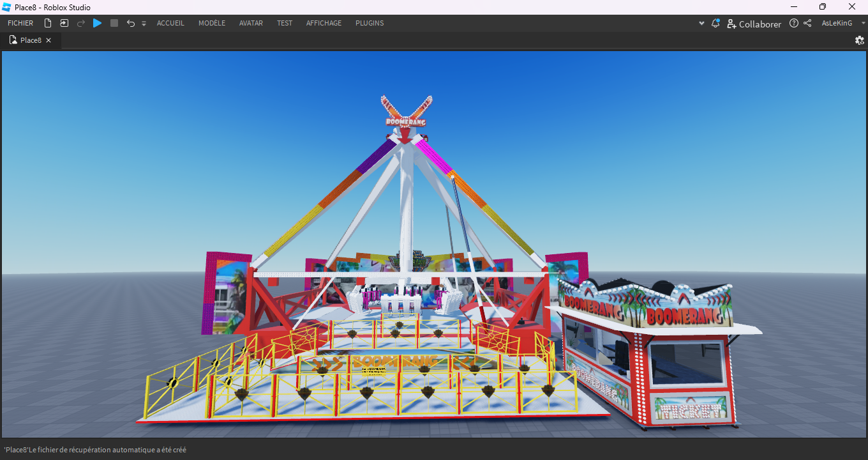
Task: Switch to the ACCUEIL ribbon tab
Action: point(170,23)
